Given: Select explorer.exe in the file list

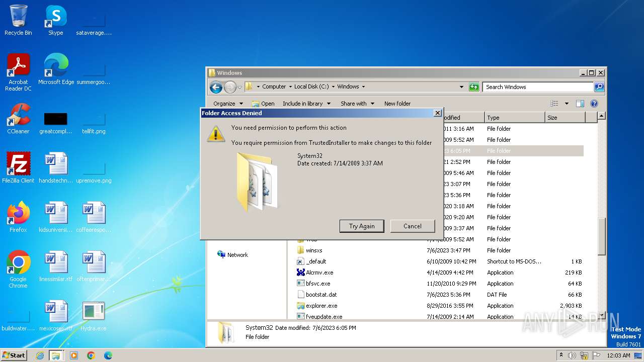Looking at the screenshot, I should (317, 306).
